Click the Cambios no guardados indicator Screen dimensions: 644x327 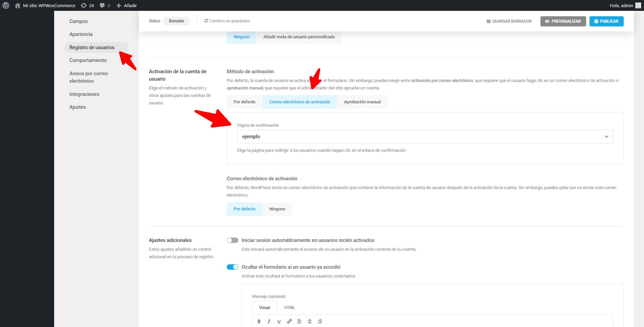(x=227, y=21)
